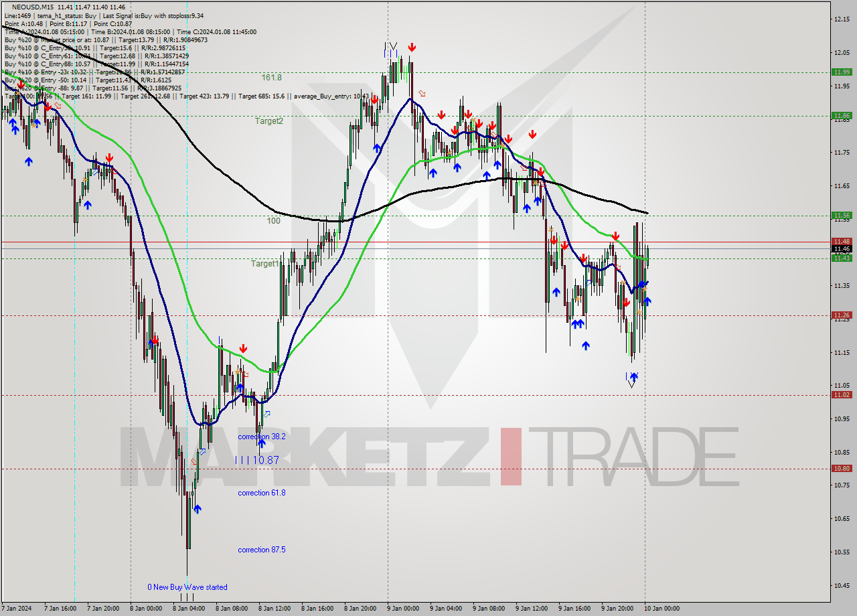
Task: Select the red 10.80 price tag
Action: [x=842, y=469]
